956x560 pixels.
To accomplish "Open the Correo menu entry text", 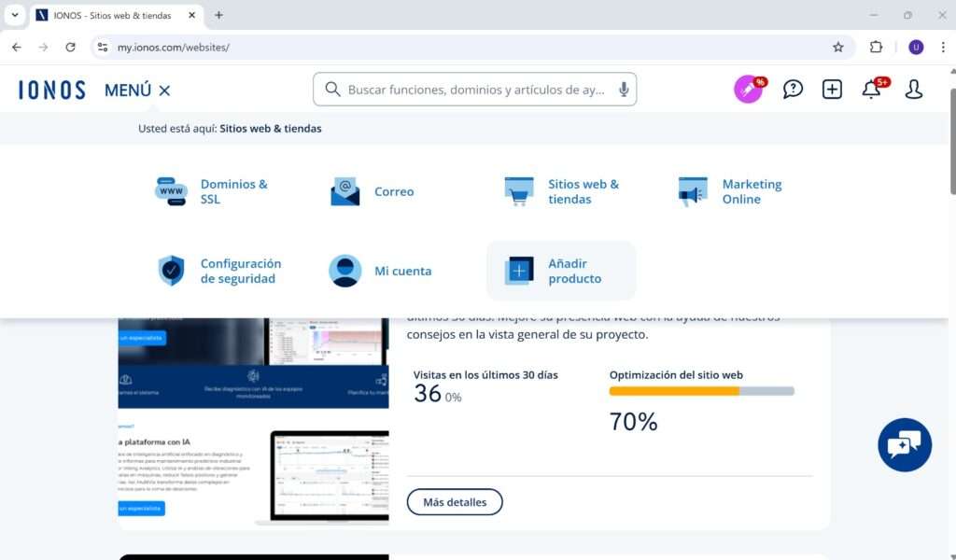I will point(394,191).
